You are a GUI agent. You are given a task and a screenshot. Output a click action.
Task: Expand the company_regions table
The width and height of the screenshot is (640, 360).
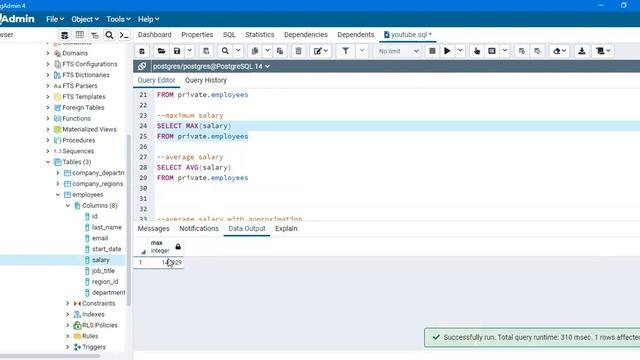58,184
